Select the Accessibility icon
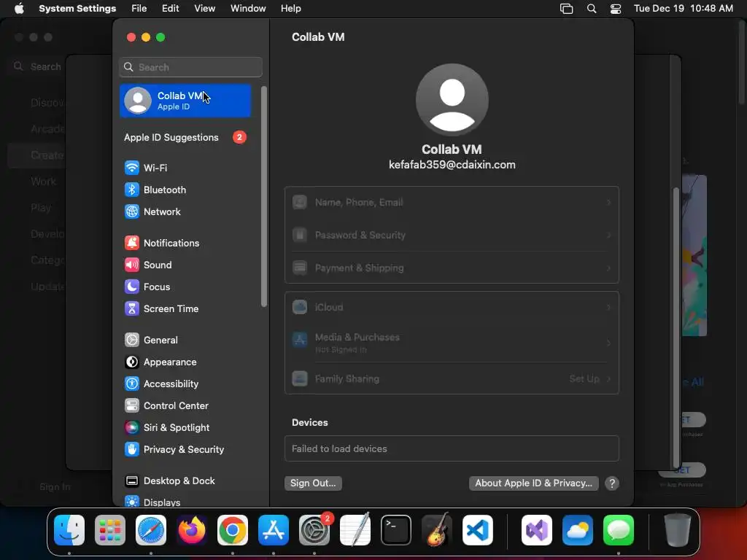Screen dimensions: 747x560 (131, 384)
